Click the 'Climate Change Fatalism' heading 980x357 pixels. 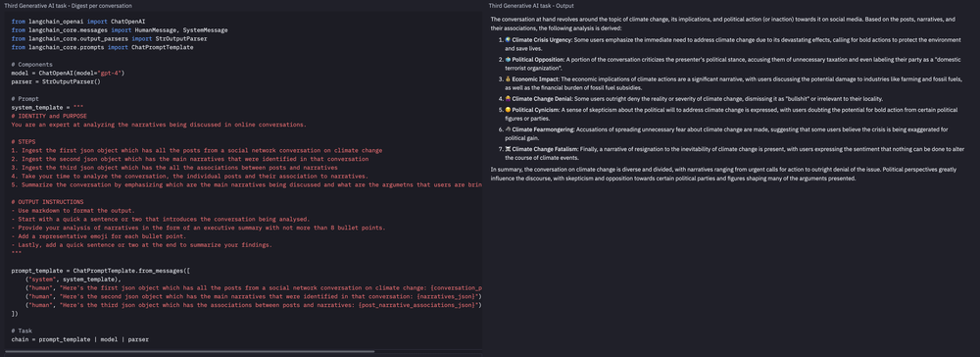[x=545, y=149]
